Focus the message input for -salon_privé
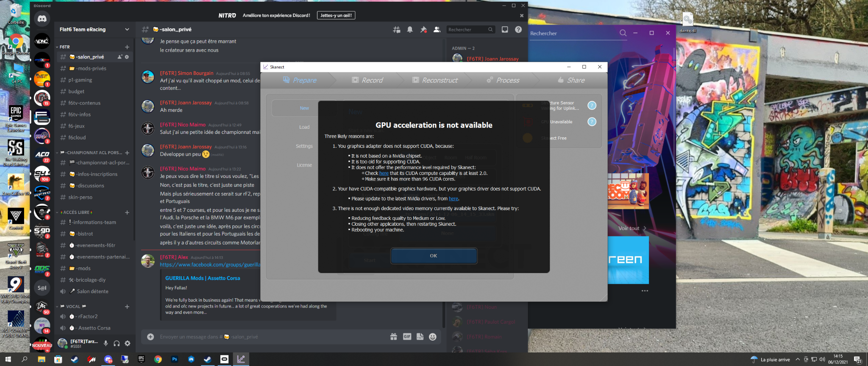This screenshot has height=366, width=868. tap(271, 337)
